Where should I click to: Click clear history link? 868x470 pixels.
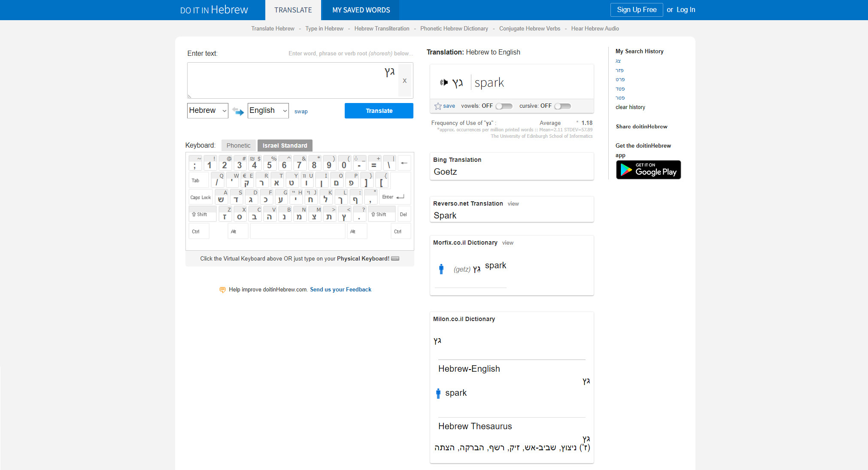pyautogui.click(x=630, y=107)
